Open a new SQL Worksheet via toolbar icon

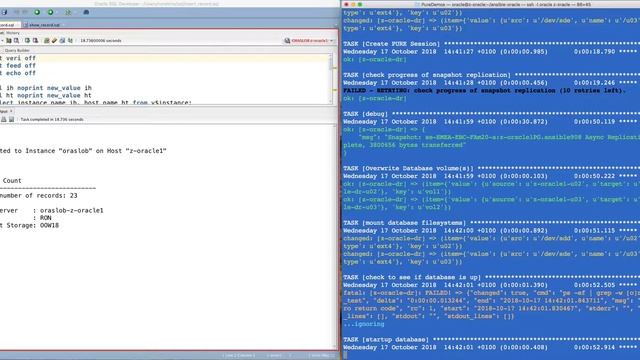pyautogui.click(x=68, y=12)
